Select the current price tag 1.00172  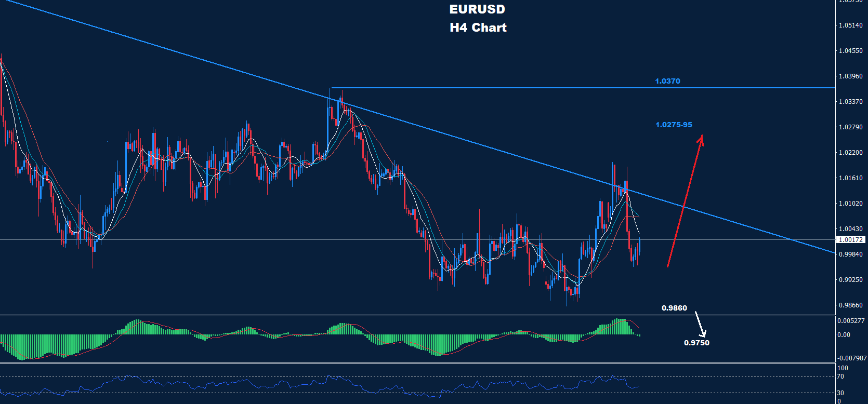tap(850, 240)
